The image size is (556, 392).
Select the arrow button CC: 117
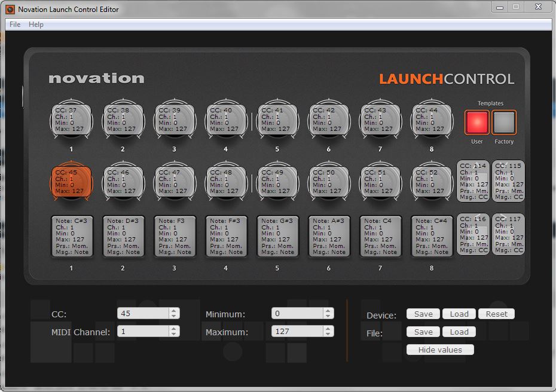[x=509, y=234]
